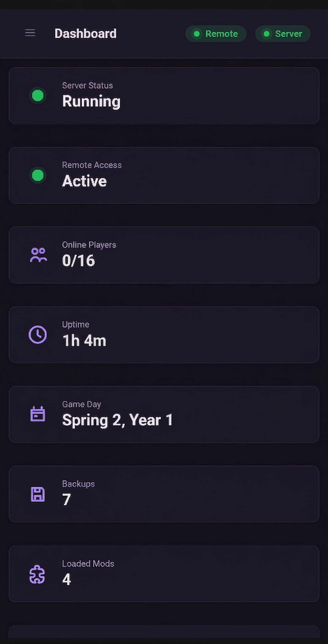
Task: Open the hamburger navigation menu
Action: (30, 33)
